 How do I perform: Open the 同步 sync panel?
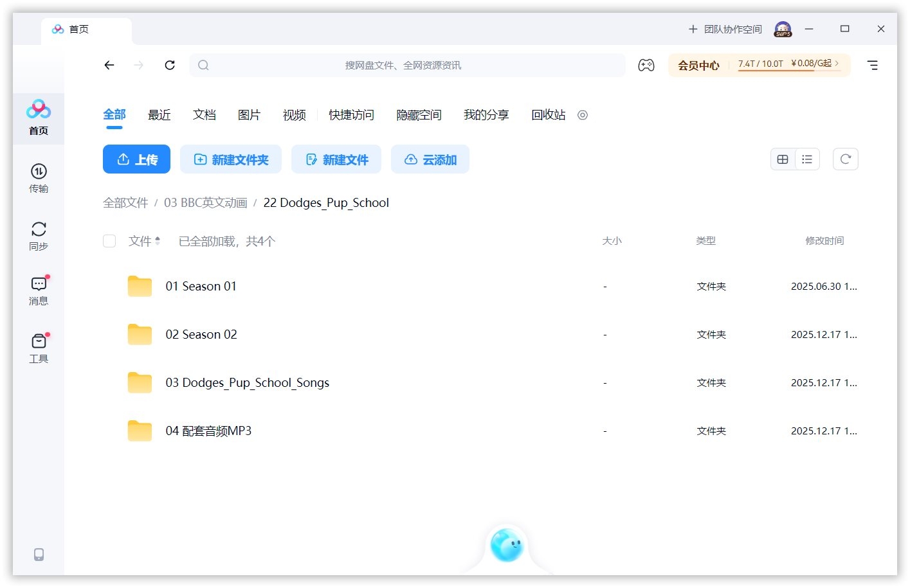click(x=39, y=235)
